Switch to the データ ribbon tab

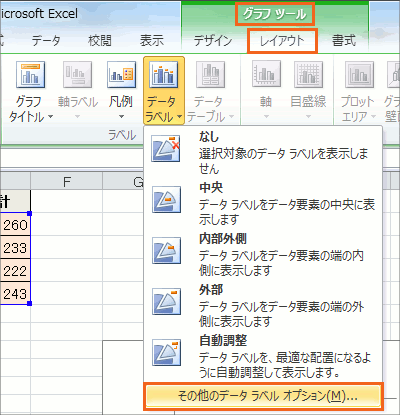46,41
